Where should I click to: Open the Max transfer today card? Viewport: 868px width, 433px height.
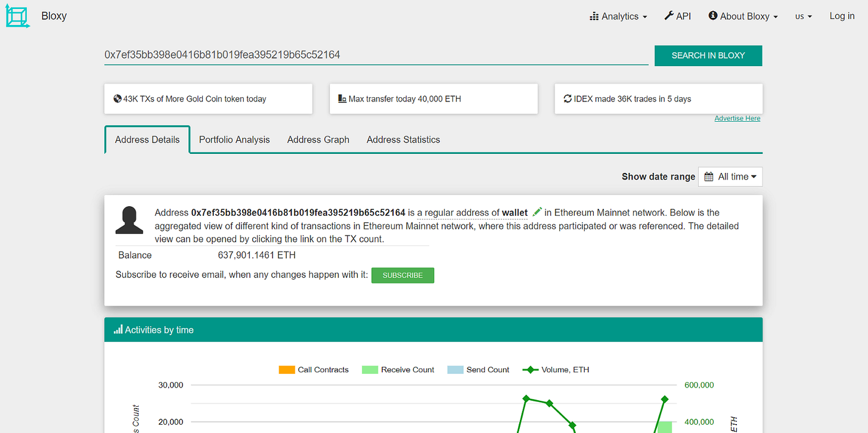(x=433, y=99)
